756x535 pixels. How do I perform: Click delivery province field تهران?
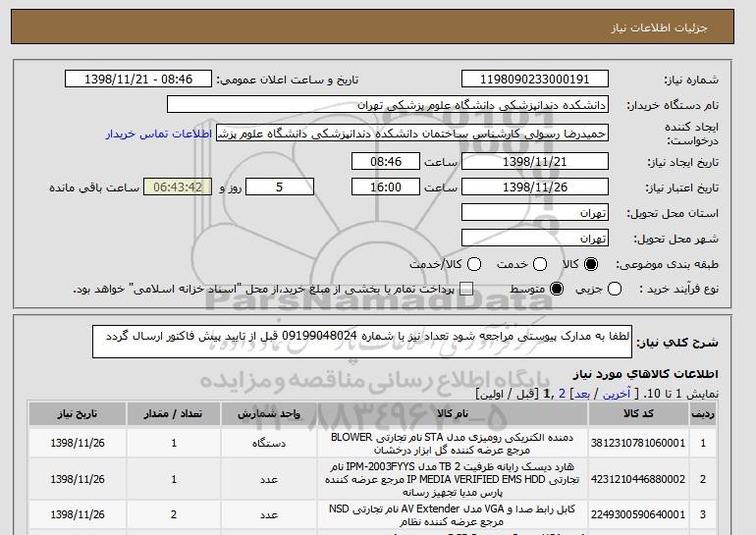(535, 213)
